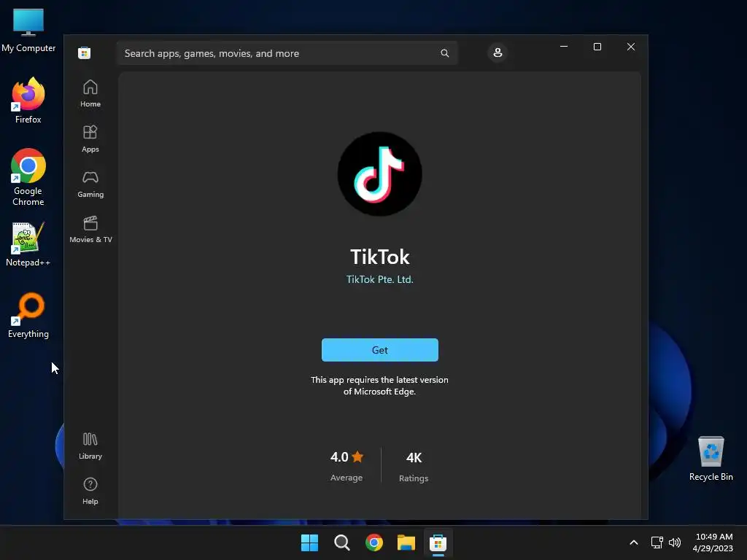Image resolution: width=747 pixels, height=560 pixels.
Task: Click the TikTok app title text
Action: (x=379, y=257)
